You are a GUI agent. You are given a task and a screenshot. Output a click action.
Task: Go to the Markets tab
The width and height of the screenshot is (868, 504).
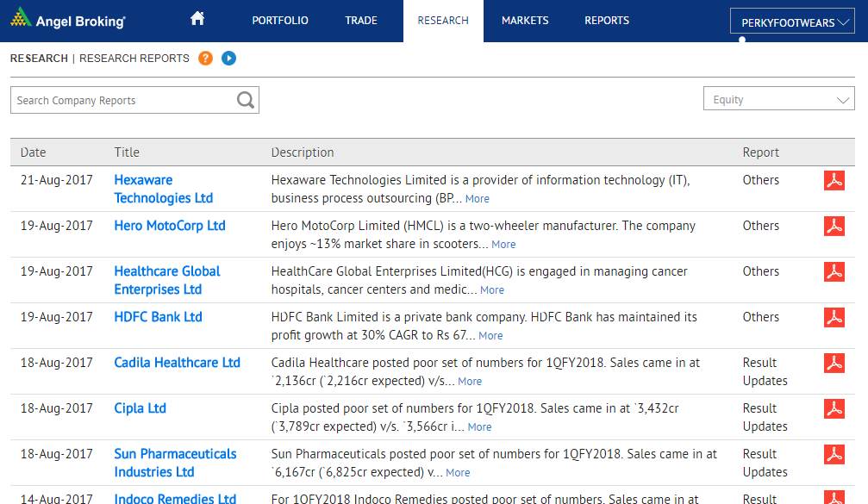[524, 21]
